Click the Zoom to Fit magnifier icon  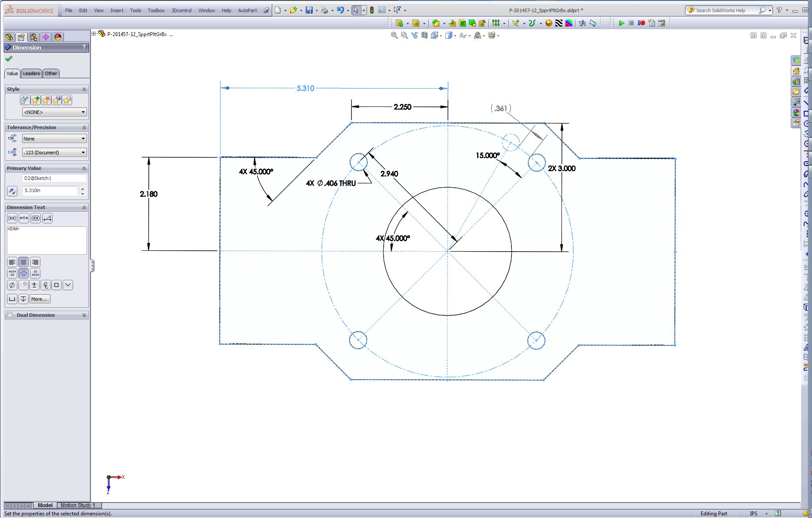point(394,36)
